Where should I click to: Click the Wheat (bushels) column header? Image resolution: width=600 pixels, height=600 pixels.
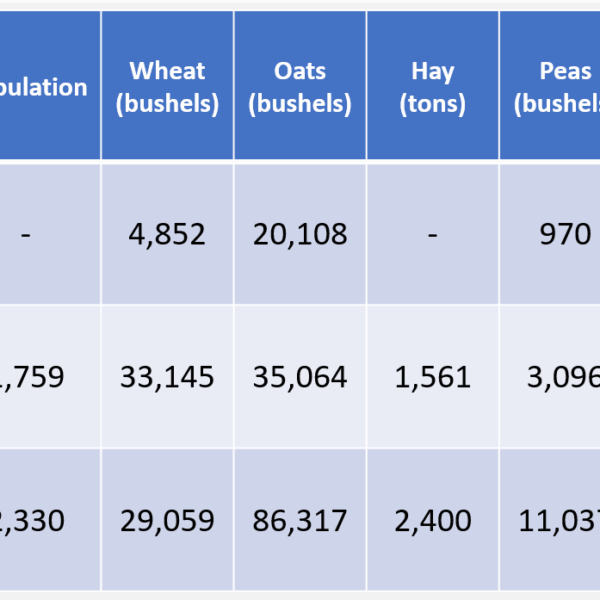167,87
